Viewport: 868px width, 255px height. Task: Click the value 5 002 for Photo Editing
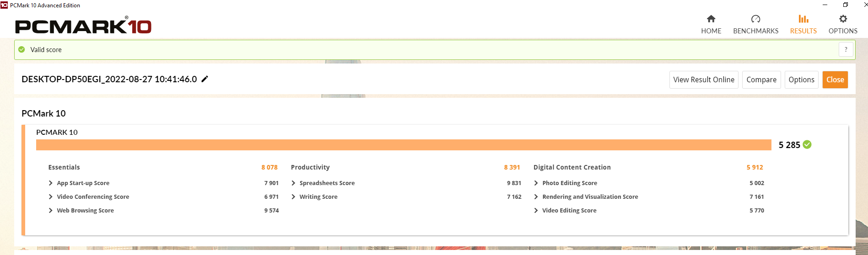(x=757, y=183)
